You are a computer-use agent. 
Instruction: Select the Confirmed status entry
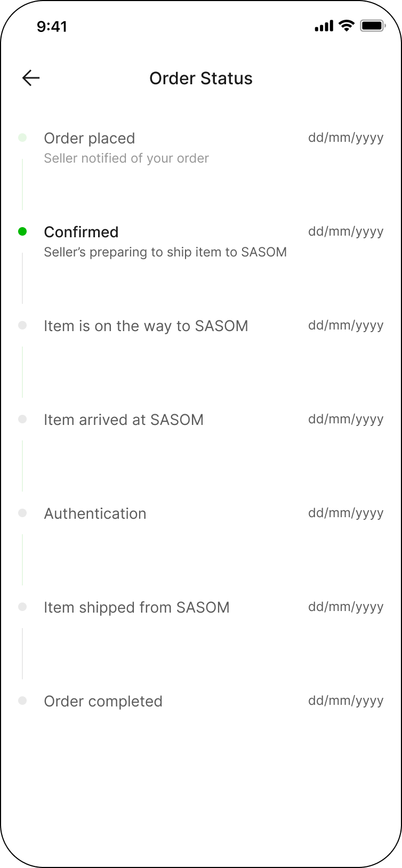pos(81,232)
